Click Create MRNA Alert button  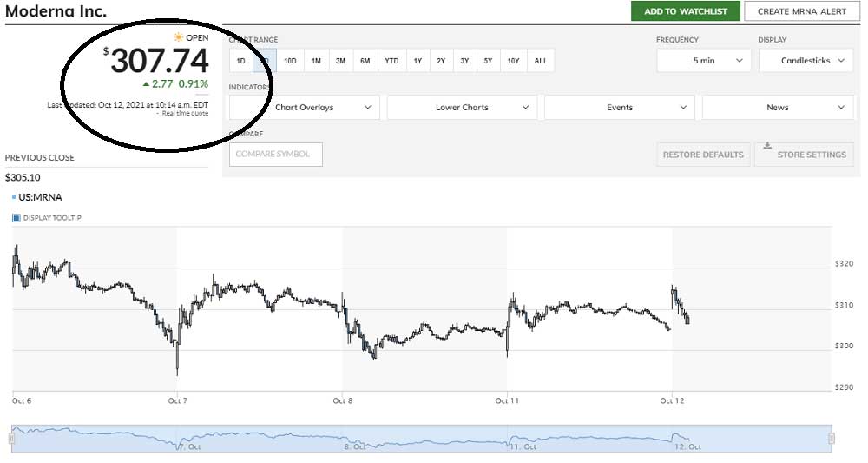tap(801, 11)
